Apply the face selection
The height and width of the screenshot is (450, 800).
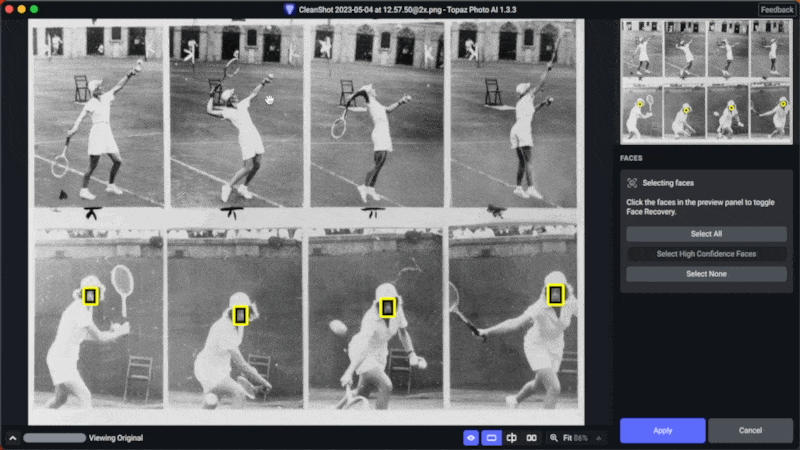(662, 430)
